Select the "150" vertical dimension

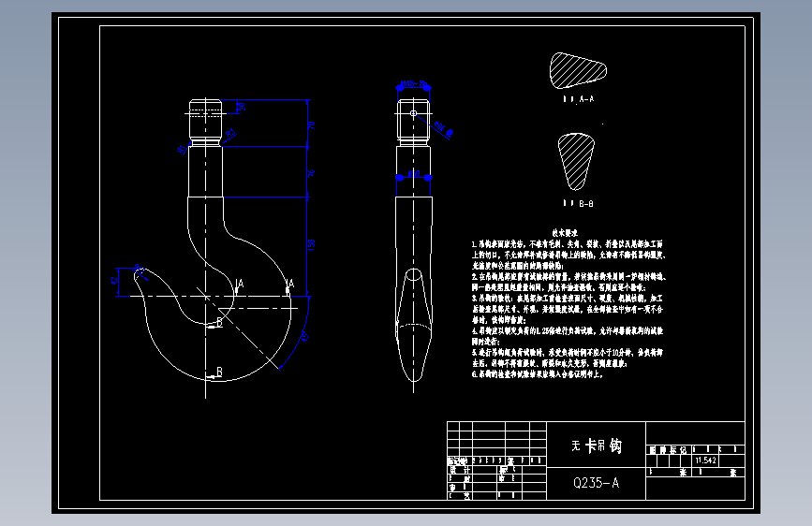[311, 245]
